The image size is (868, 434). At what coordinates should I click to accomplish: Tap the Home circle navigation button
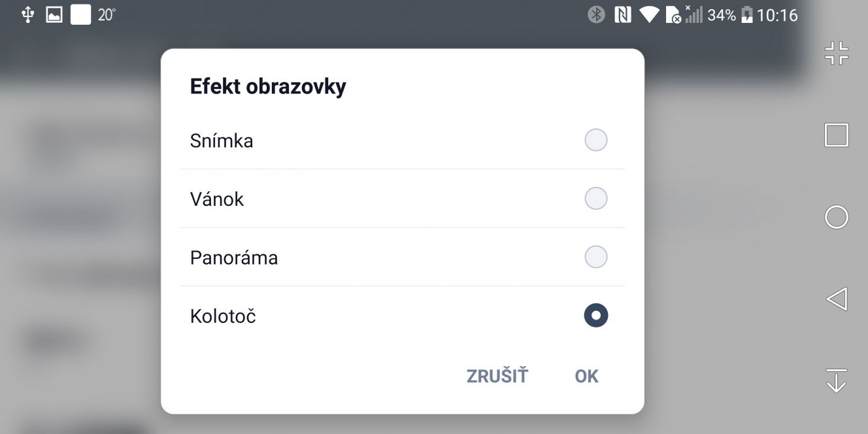coord(837,217)
